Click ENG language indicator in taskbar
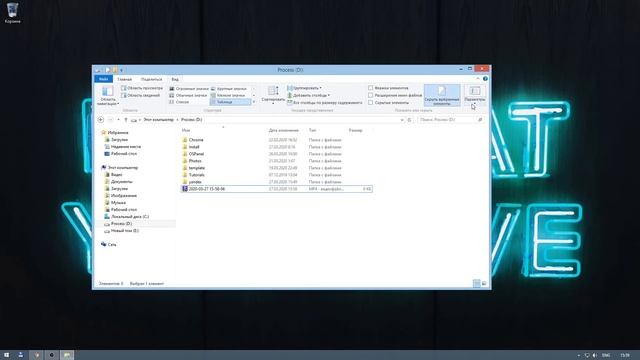 click(606, 356)
